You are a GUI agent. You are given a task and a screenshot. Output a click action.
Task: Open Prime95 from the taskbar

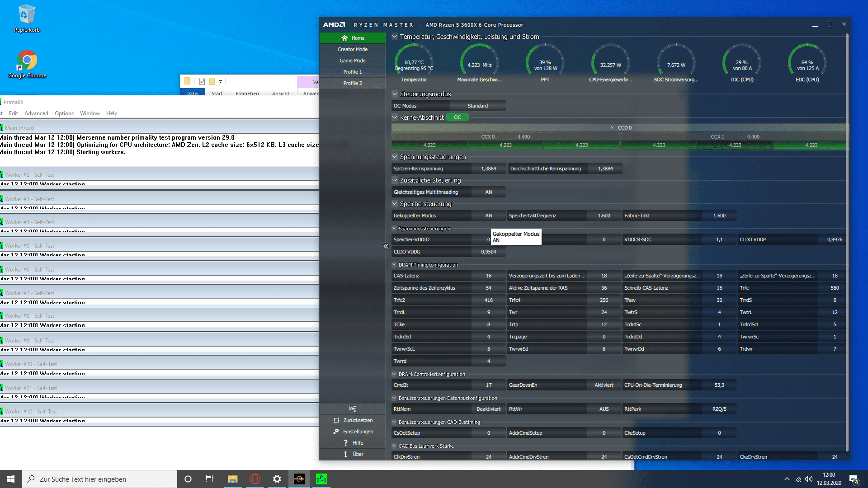(x=321, y=479)
